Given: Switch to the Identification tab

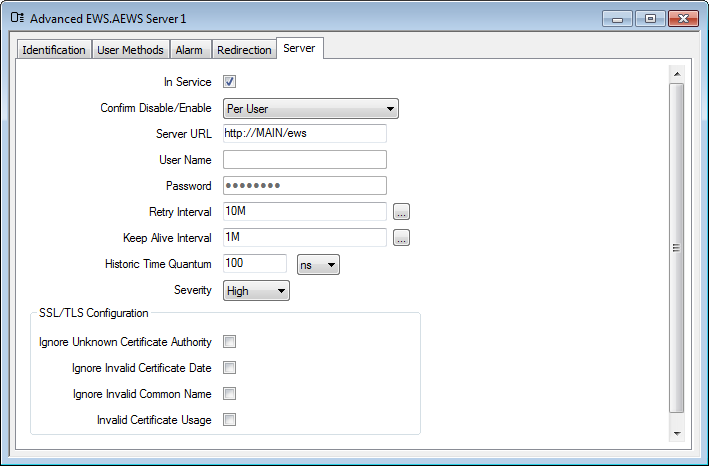Looking at the screenshot, I should pyautogui.click(x=54, y=50).
